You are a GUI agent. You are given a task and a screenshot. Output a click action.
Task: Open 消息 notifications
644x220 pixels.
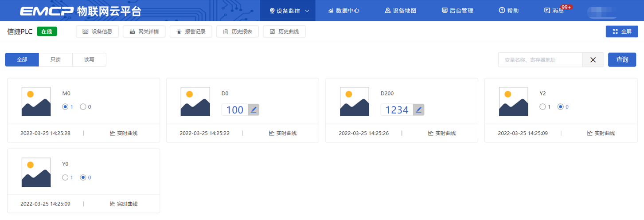coord(554,11)
